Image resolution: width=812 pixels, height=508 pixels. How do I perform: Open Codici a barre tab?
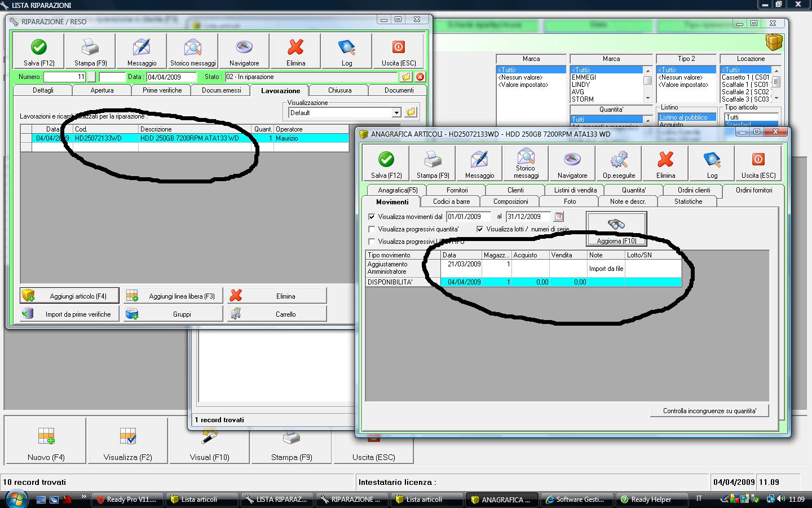pyautogui.click(x=451, y=202)
